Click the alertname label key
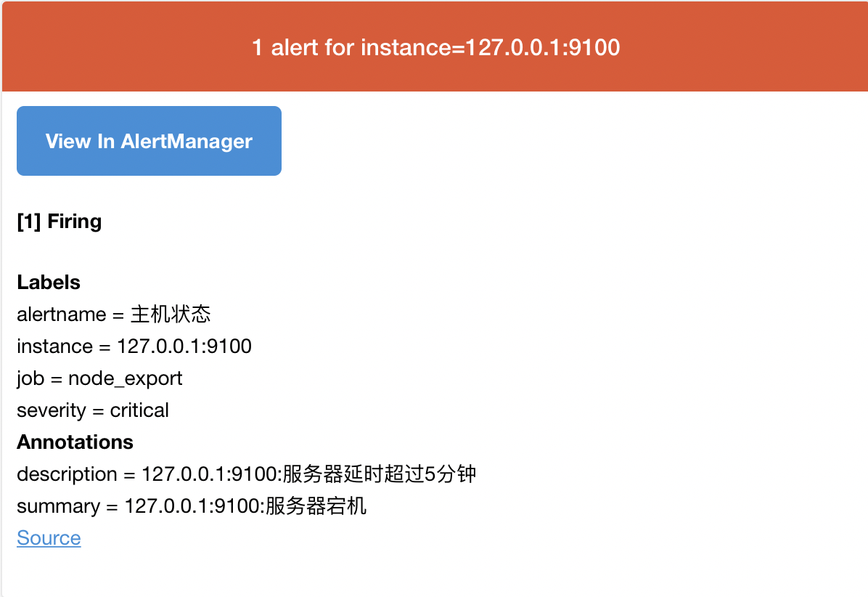 click(x=62, y=314)
